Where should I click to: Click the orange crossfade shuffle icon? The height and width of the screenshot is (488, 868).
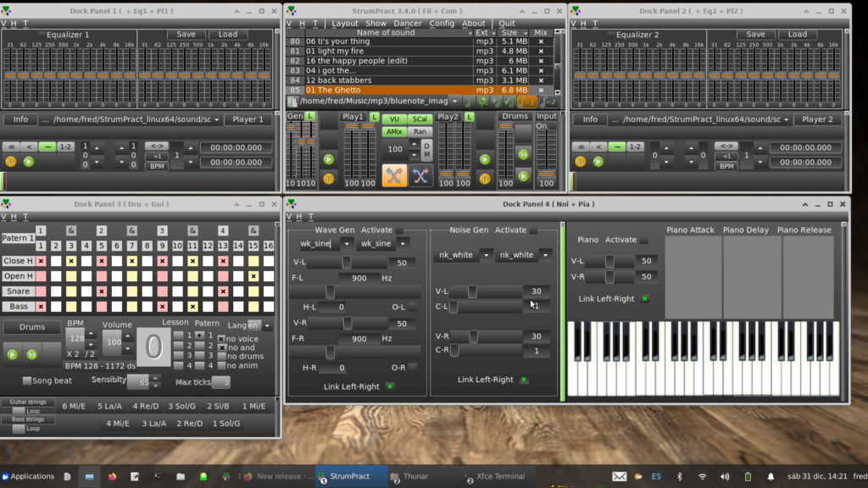click(x=393, y=175)
